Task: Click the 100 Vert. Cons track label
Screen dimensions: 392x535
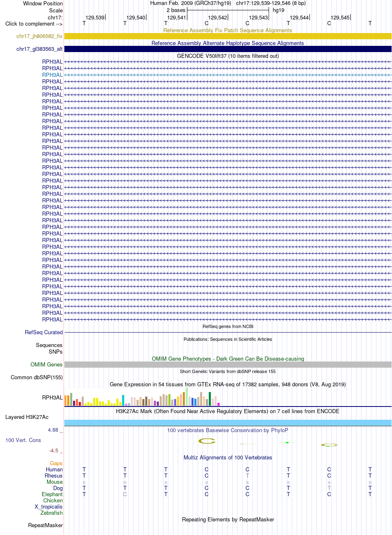Action: pos(23,440)
